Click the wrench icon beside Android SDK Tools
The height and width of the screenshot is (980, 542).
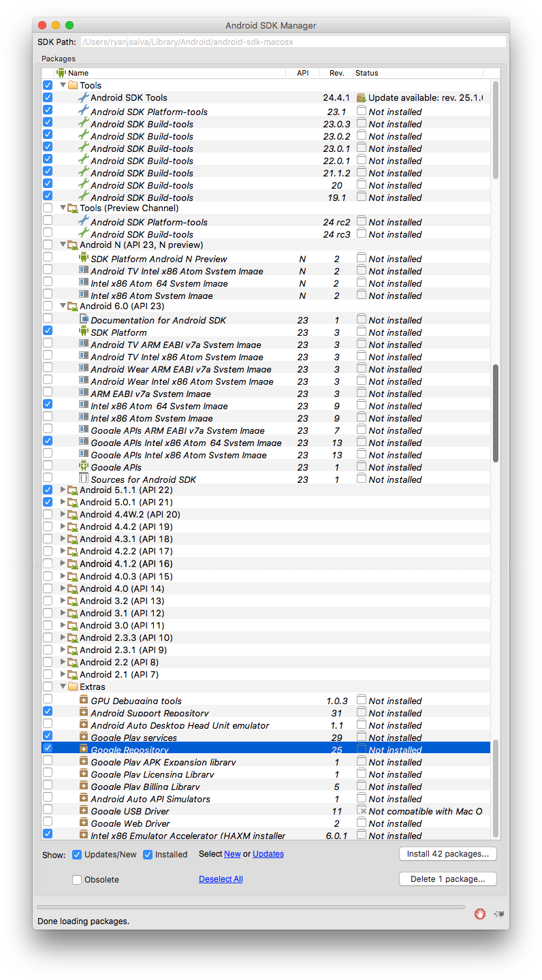point(84,97)
